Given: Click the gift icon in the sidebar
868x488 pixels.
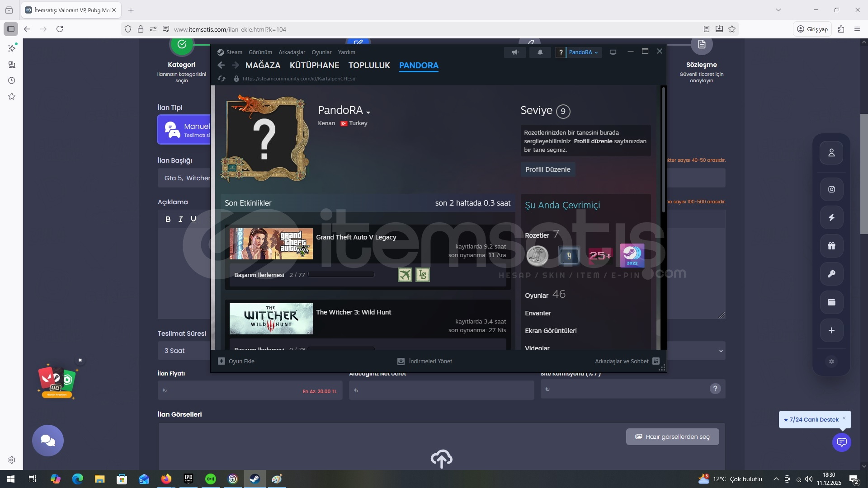Looking at the screenshot, I should pyautogui.click(x=831, y=246).
